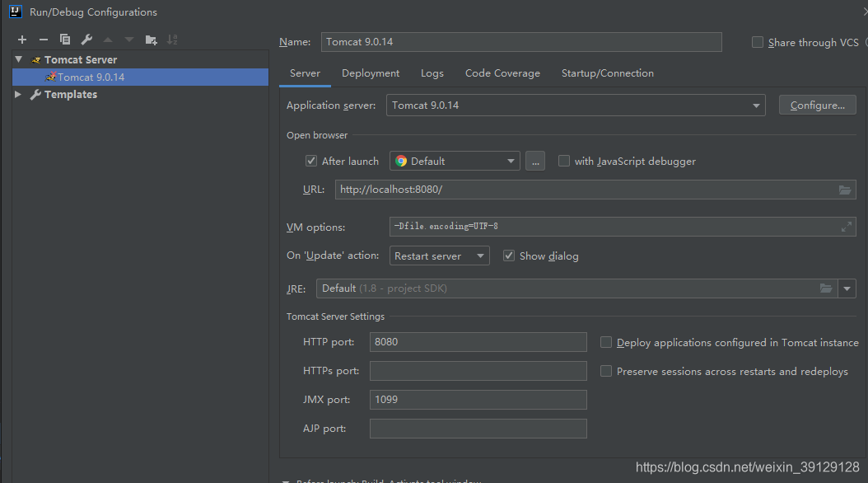This screenshot has width=868, height=483.
Task: Switch to Logs tab
Action: click(432, 73)
